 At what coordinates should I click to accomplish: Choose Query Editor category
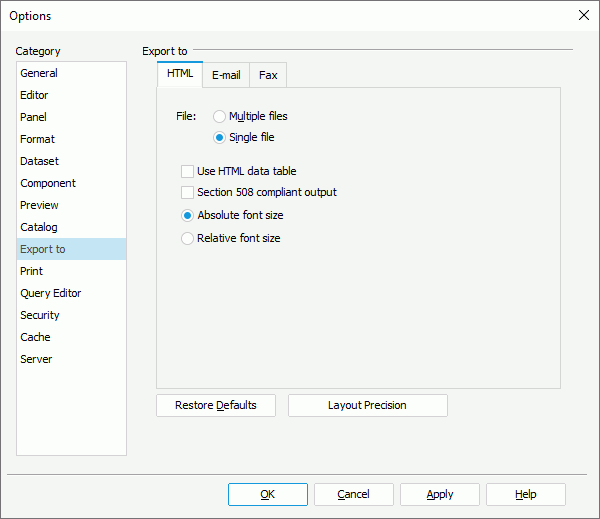point(71,293)
